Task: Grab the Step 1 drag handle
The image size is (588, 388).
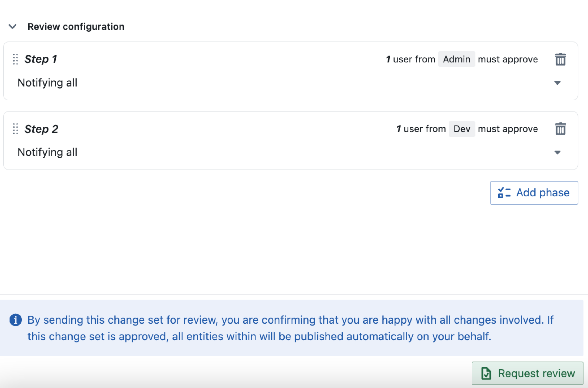Action: point(15,59)
